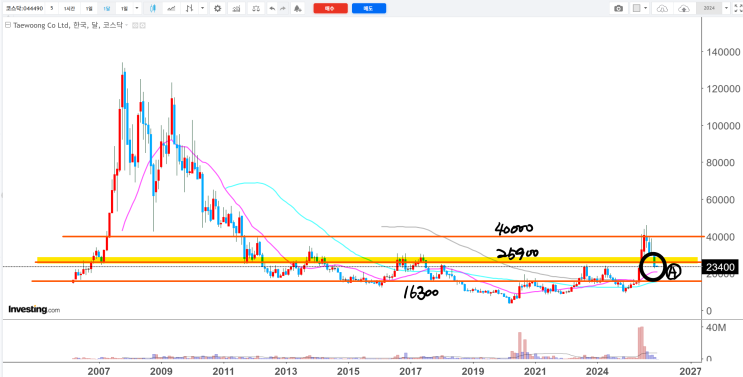The height and width of the screenshot is (377, 743).
Task: Toggle indicator visibility beside legend title
Action: click(135, 25)
